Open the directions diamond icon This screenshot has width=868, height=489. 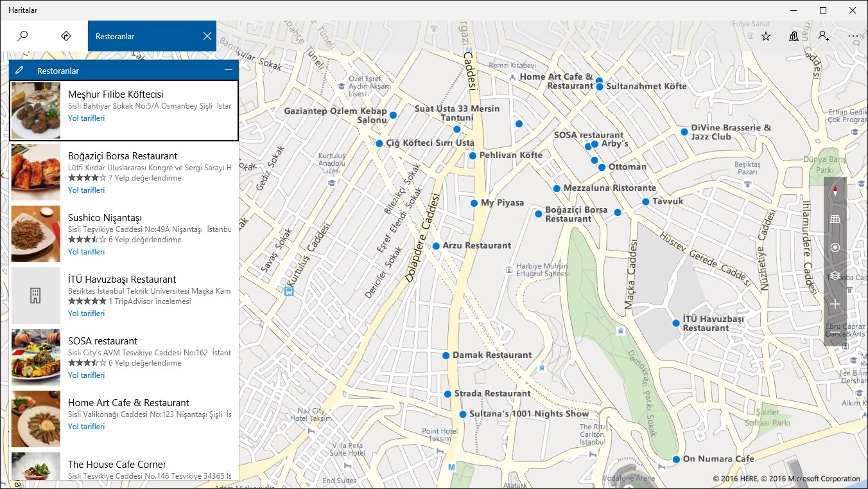65,36
